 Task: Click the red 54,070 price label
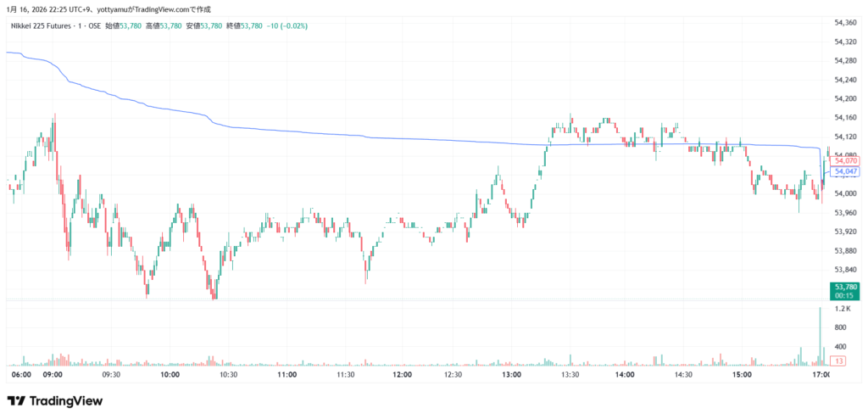846,160
